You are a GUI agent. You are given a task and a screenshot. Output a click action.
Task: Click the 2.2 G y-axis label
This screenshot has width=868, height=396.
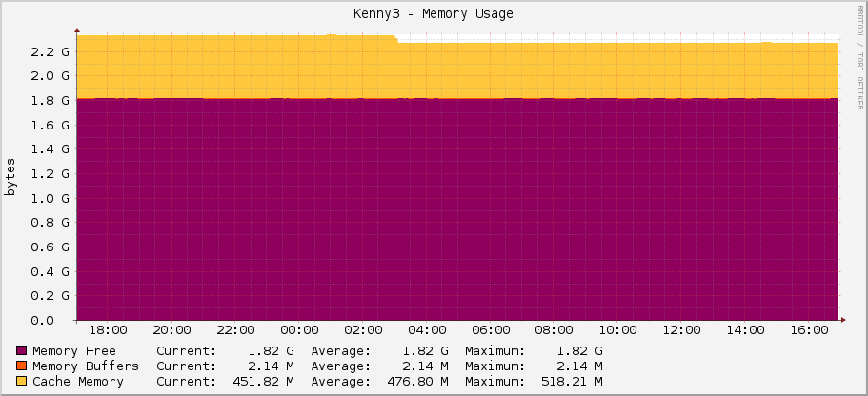pyautogui.click(x=51, y=51)
